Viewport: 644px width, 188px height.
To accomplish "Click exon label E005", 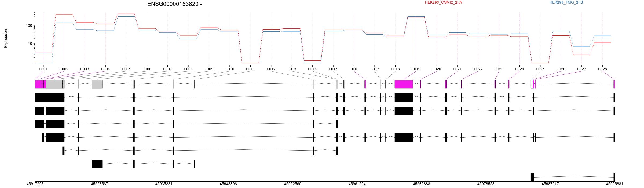I will (x=126, y=69).
